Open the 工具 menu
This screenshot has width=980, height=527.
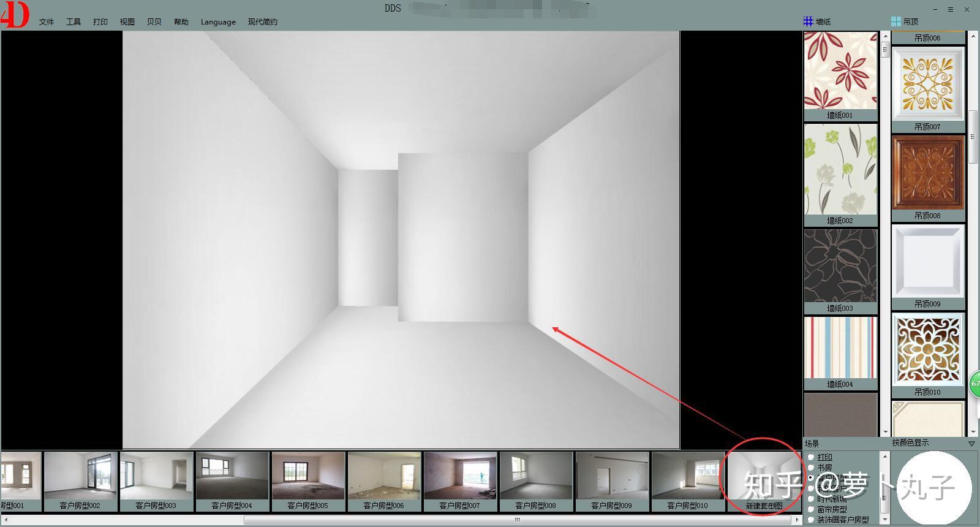[x=73, y=22]
